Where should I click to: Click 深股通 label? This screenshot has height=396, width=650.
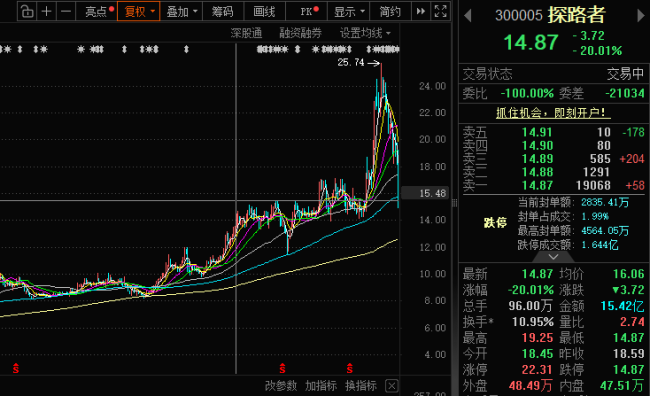coord(246,33)
